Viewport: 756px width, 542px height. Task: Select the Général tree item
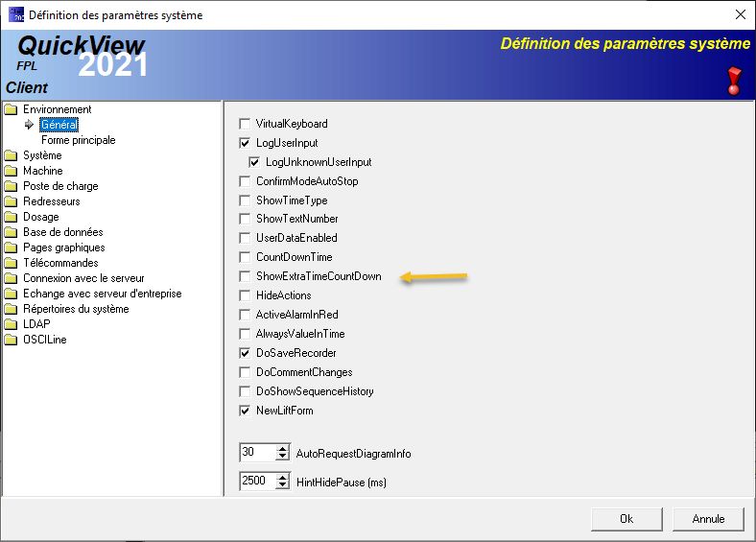(59, 125)
